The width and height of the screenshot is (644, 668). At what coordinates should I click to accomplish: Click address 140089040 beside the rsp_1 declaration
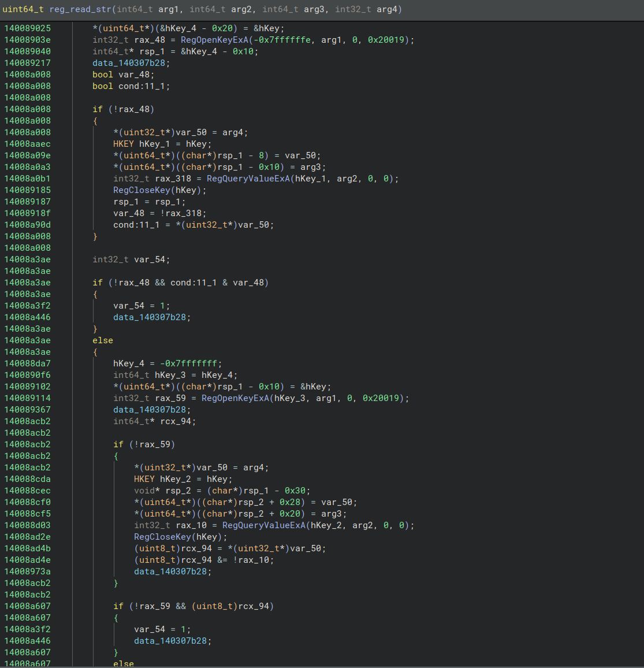(x=27, y=51)
